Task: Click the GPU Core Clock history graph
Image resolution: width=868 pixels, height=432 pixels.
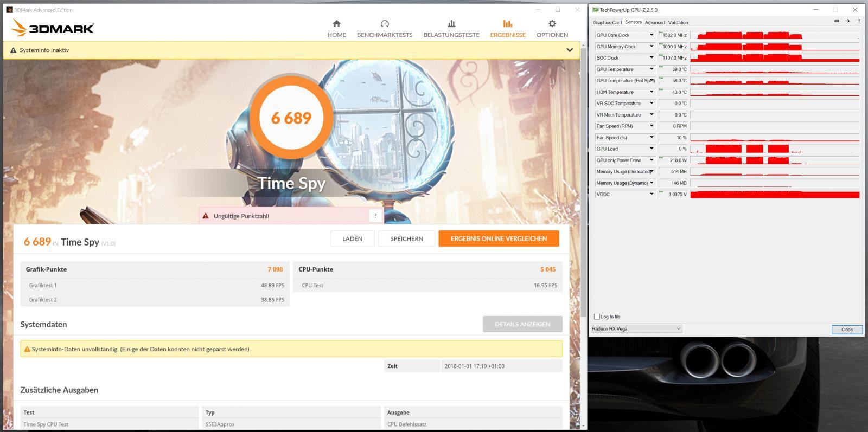Action: coord(775,35)
